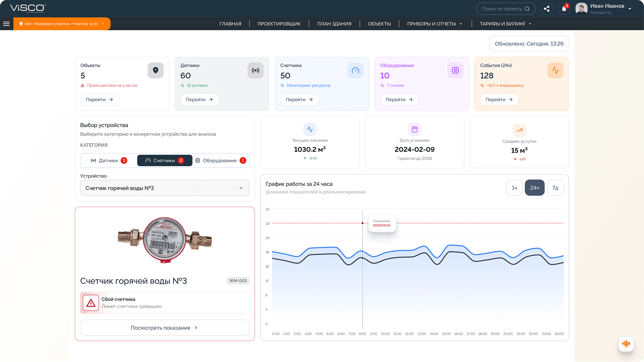
Task: Open the notifications bell icon
Action: coord(564,9)
